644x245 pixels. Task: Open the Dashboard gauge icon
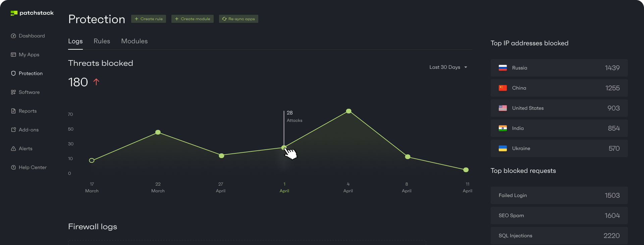click(x=13, y=36)
